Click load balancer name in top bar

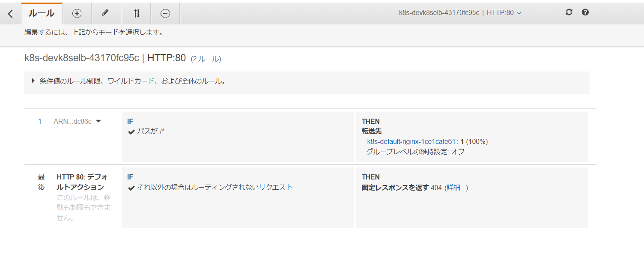439,13
